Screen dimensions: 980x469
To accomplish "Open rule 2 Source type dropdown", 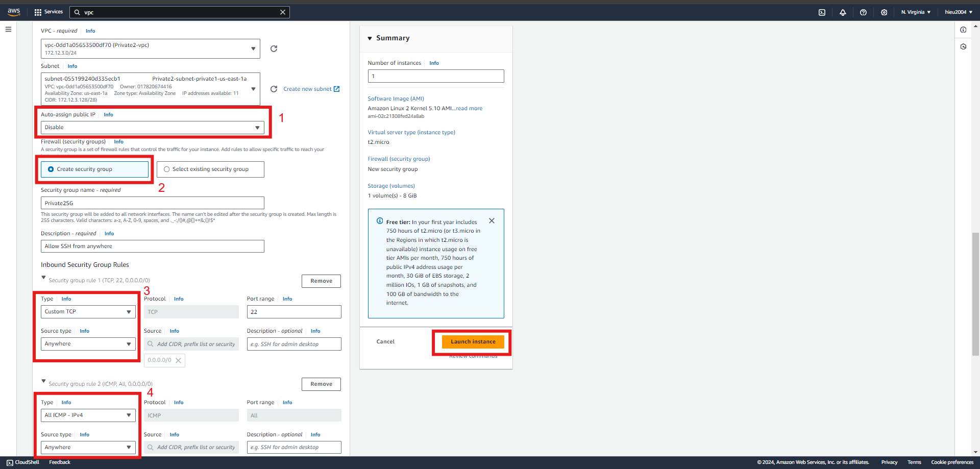I will pyautogui.click(x=88, y=448).
